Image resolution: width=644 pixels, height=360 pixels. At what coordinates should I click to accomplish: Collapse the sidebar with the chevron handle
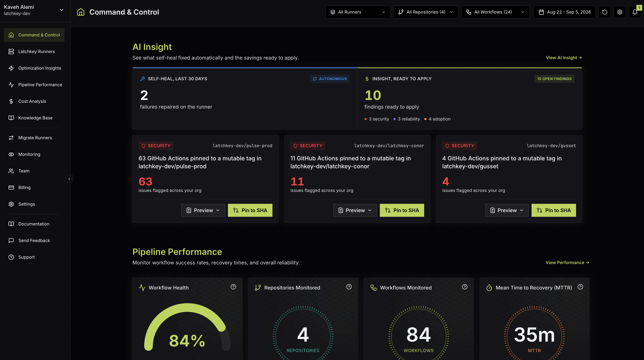[69, 179]
